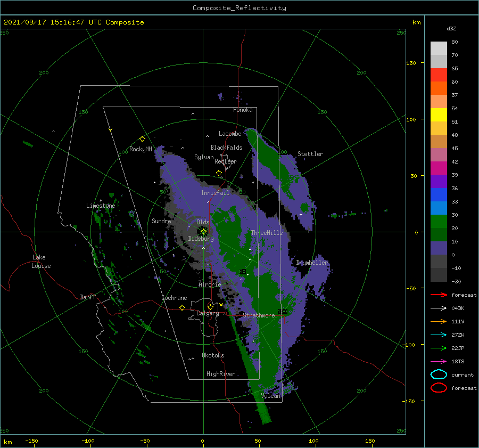Click the cyan current ellipse legend icon
The width and height of the screenshot is (479, 448).
439,374
